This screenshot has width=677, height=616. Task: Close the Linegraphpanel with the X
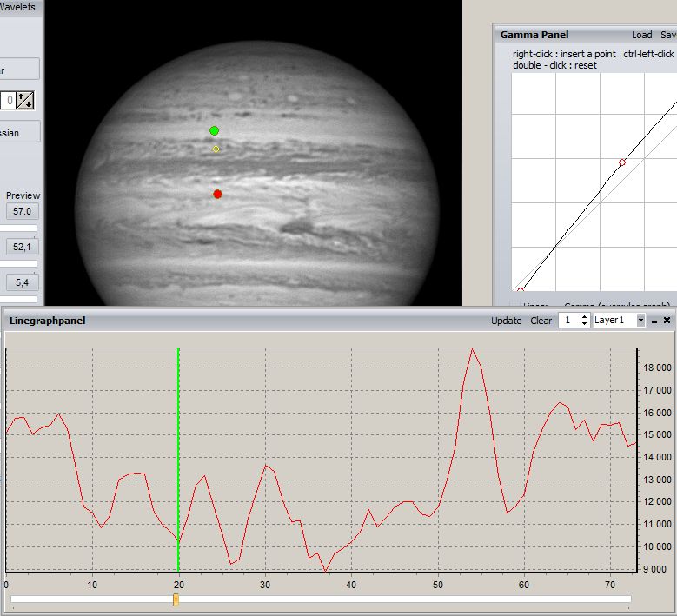coord(667,321)
